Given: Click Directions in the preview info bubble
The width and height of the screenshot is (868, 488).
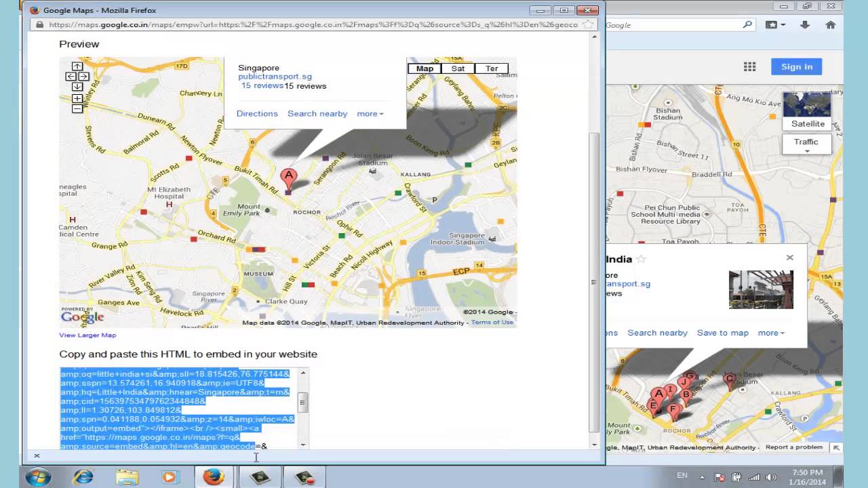Looking at the screenshot, I should (257, 114).
